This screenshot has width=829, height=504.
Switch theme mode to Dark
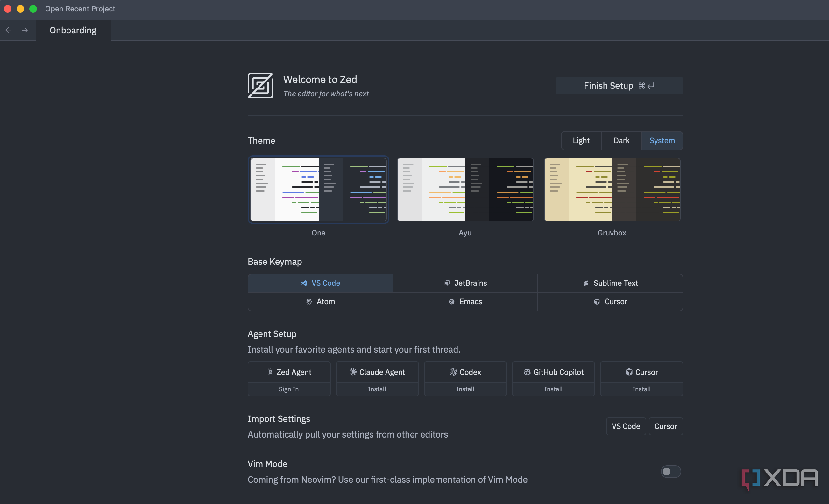pyautogui.click(x=621, y=141)
